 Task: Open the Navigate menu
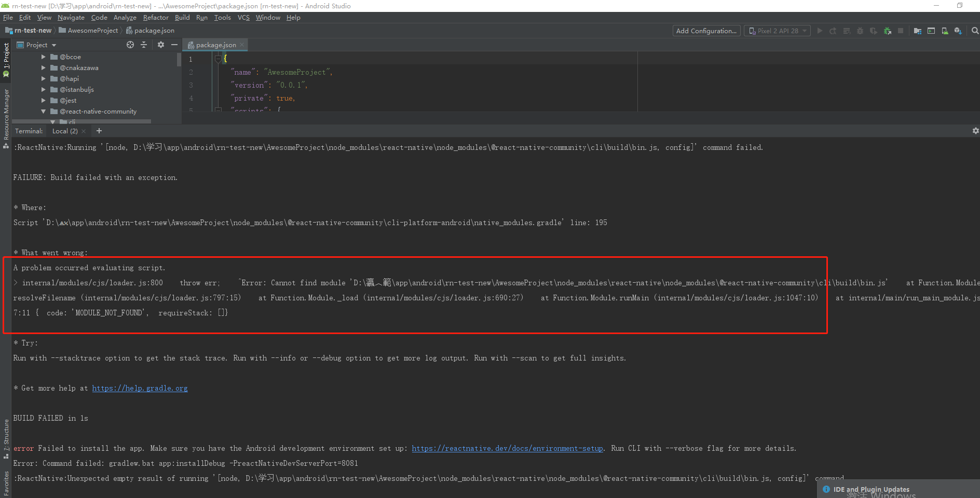pos(71,18)
